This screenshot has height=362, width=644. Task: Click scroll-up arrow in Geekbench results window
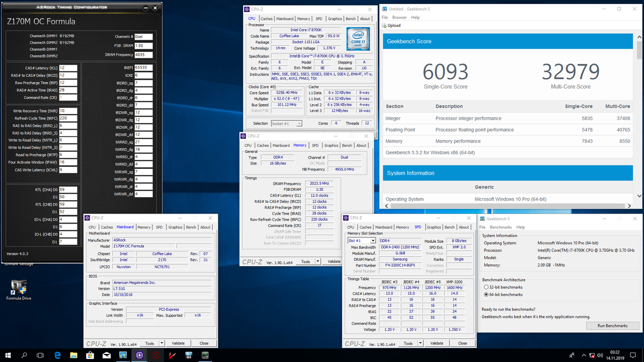pyautogui.click(x=639, y=36)
